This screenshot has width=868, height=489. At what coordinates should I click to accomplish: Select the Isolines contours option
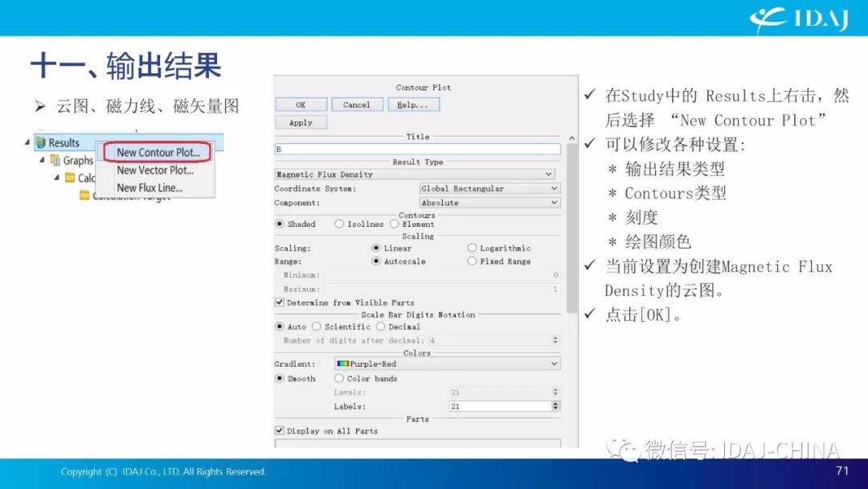pos(339,224)
